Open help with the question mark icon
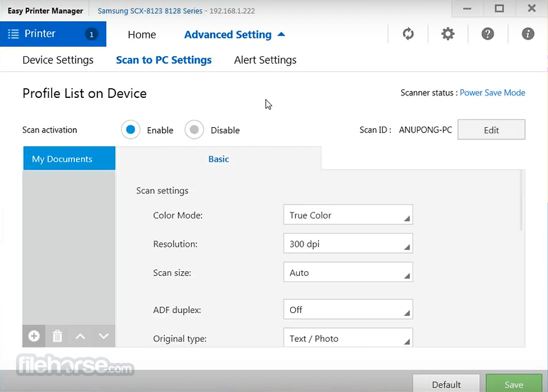 (x=487, y=34)
